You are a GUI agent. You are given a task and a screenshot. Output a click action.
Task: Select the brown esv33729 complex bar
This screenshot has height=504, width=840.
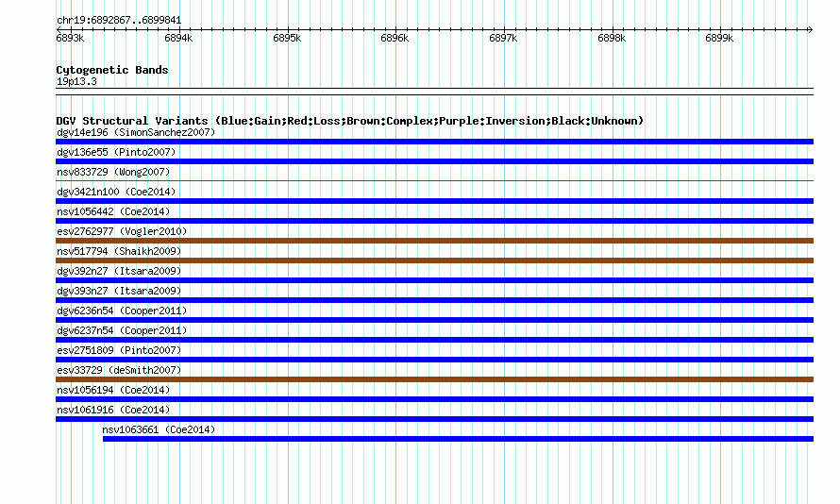[434, 379]
